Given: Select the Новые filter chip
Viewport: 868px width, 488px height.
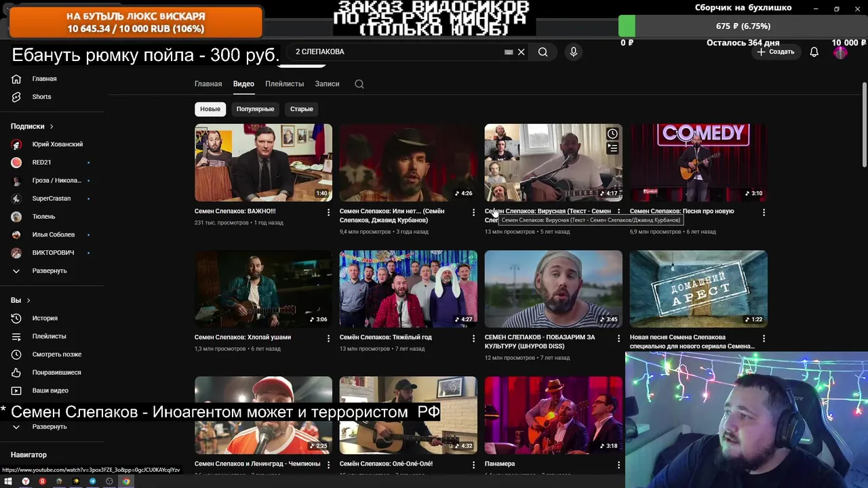Looking at the screenshot, I should click(210, 109).
